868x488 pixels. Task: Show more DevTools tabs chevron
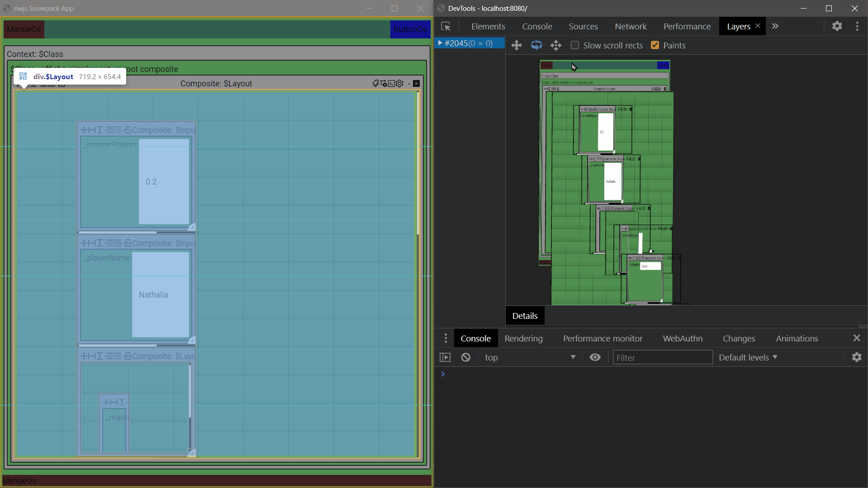click(x=775, y=26)
